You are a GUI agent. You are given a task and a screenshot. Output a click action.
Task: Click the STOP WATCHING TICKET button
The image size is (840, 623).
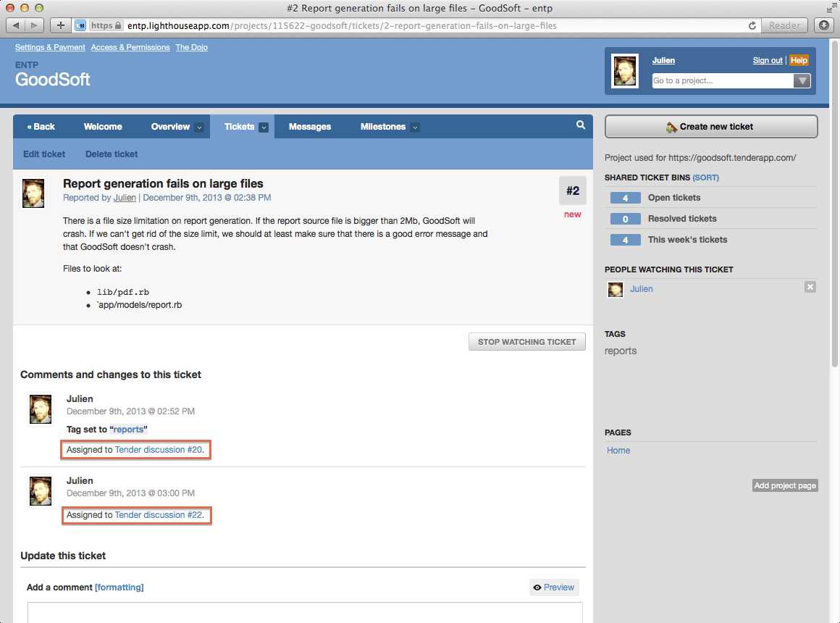click(x=526, y=341)
